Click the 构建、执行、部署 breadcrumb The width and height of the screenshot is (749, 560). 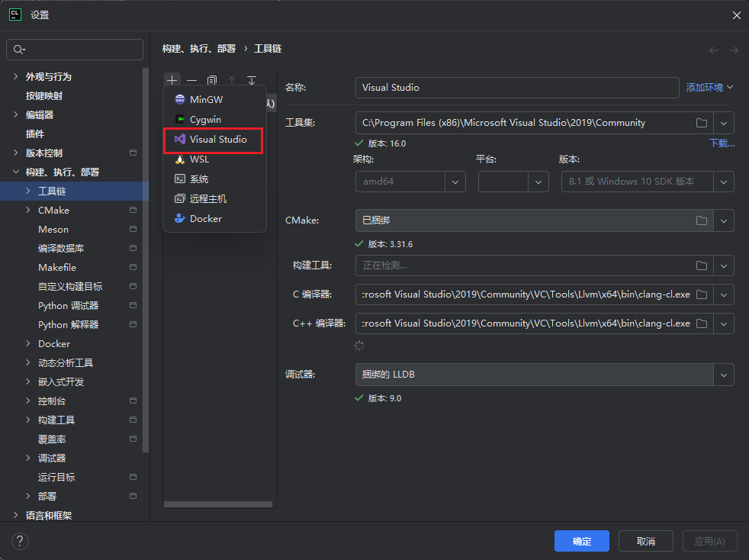pos(199,49)
